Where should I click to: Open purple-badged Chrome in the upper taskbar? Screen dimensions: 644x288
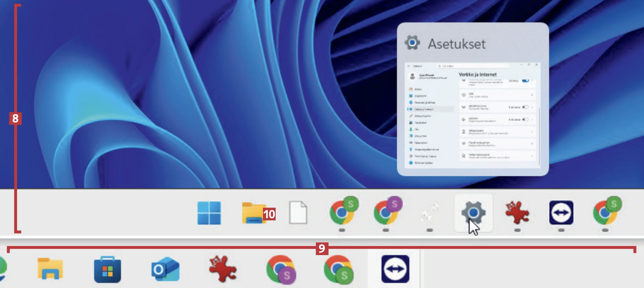[386, 212]
